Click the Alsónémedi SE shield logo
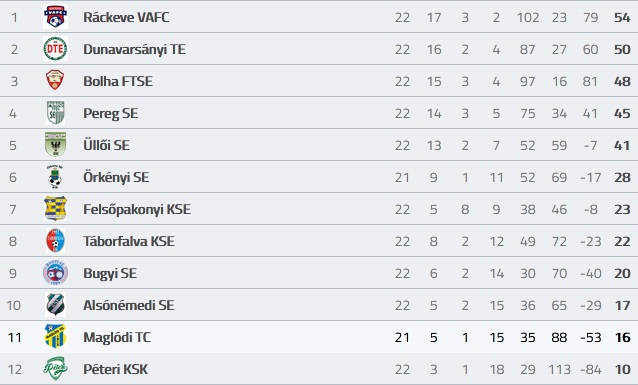 click(x=55, y=304)
